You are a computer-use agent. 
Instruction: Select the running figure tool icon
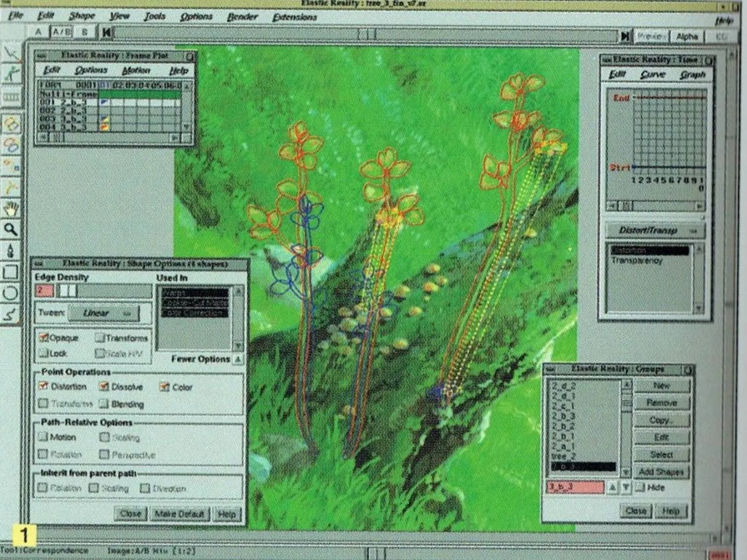[x=12, y=74]
